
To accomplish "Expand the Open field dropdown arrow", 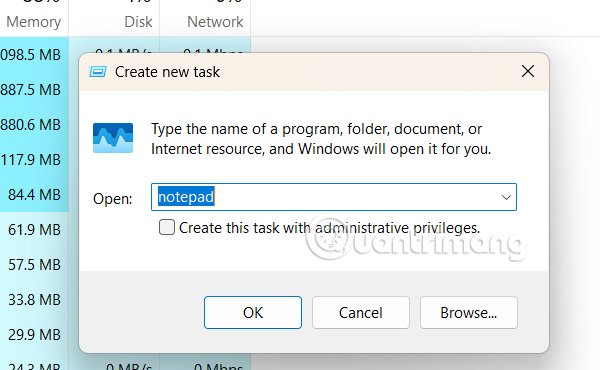I will [x=506, y=197].
